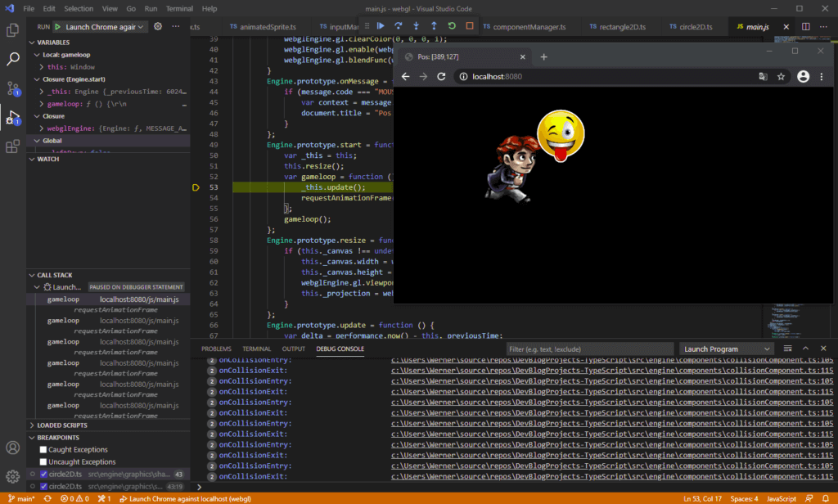838x504 pixels.
Task: Open Extensions from the activity bar
Action: (x=12, y=146)
